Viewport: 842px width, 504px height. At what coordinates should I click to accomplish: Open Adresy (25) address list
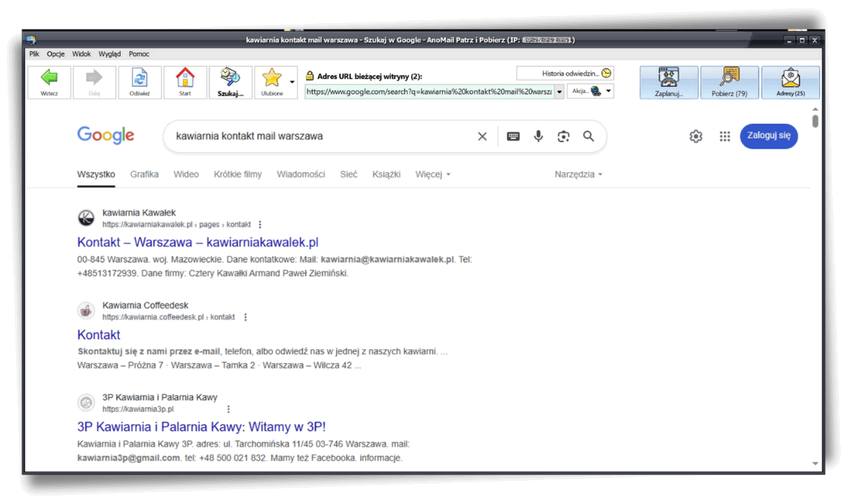791,82
